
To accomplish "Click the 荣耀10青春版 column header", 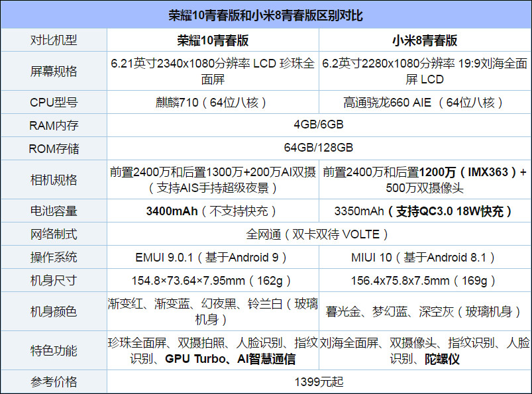I will point(213,40).
